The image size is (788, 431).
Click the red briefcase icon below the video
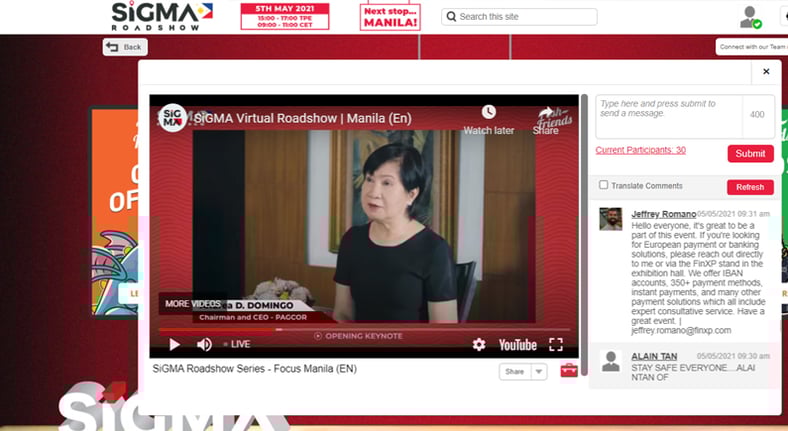(569, 371)
